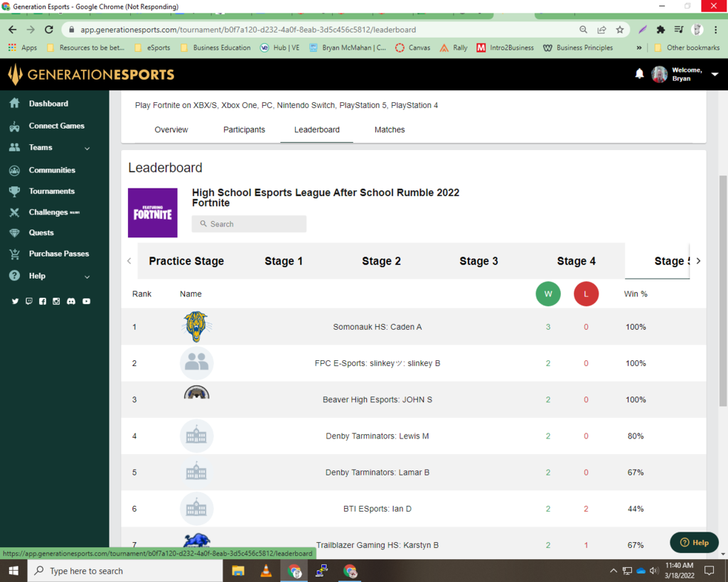Click the Windows taskbar search box
Viewport: 728px width, 582px height.
124,571
